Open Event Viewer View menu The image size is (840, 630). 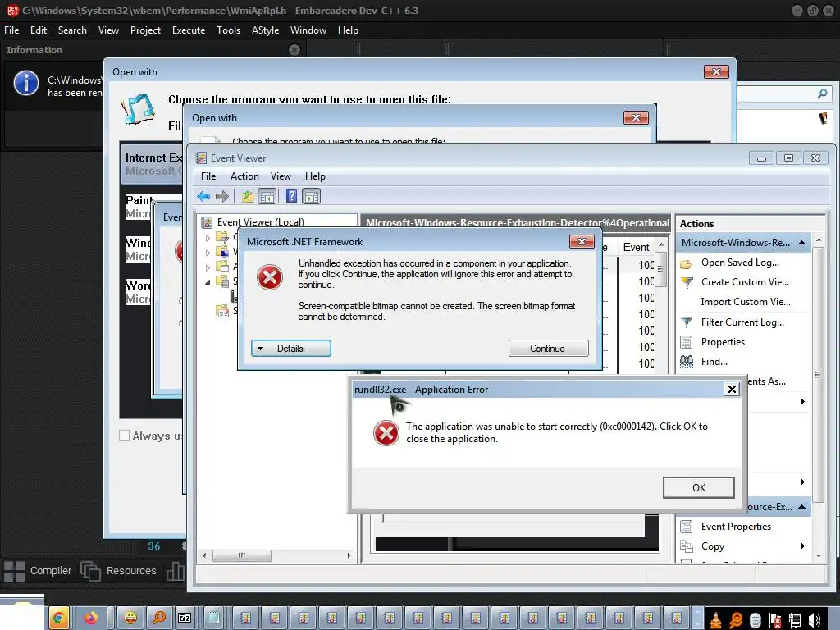click(x=281, y=176)
